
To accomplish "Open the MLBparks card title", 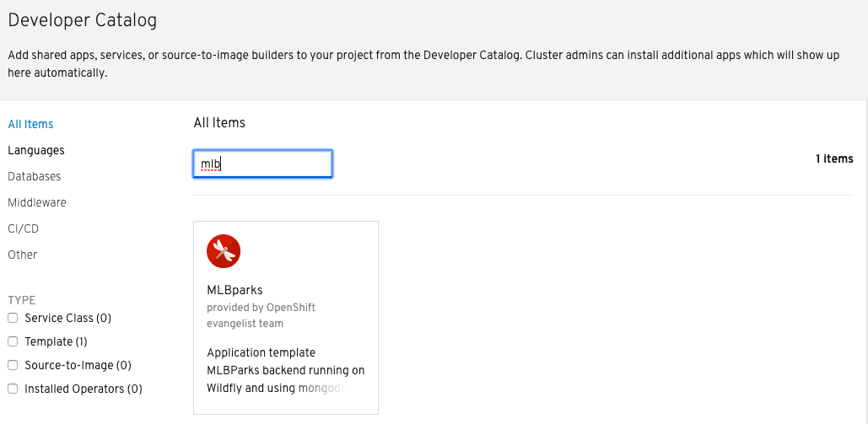I will [235, 290].
